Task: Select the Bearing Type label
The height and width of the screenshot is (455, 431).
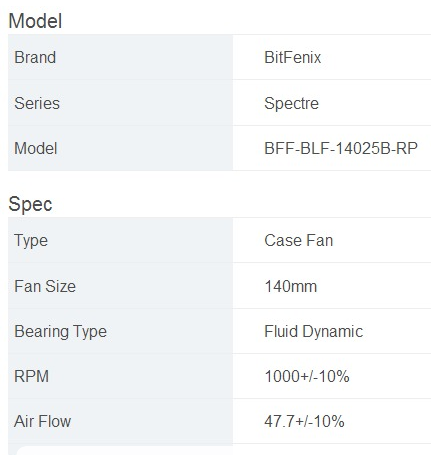Action: click(x=60, y=332)
